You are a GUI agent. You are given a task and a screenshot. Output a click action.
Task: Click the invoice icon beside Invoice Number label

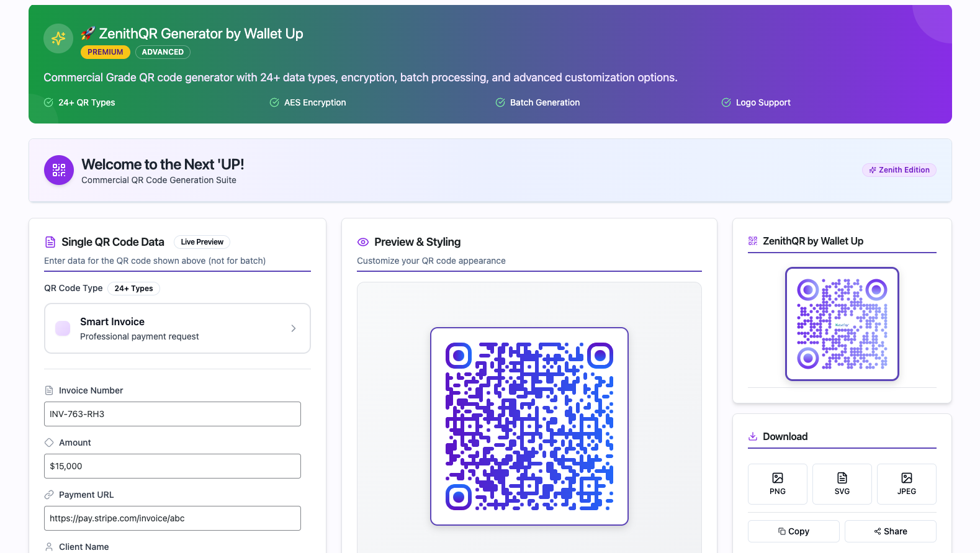[x=49, y=390]
